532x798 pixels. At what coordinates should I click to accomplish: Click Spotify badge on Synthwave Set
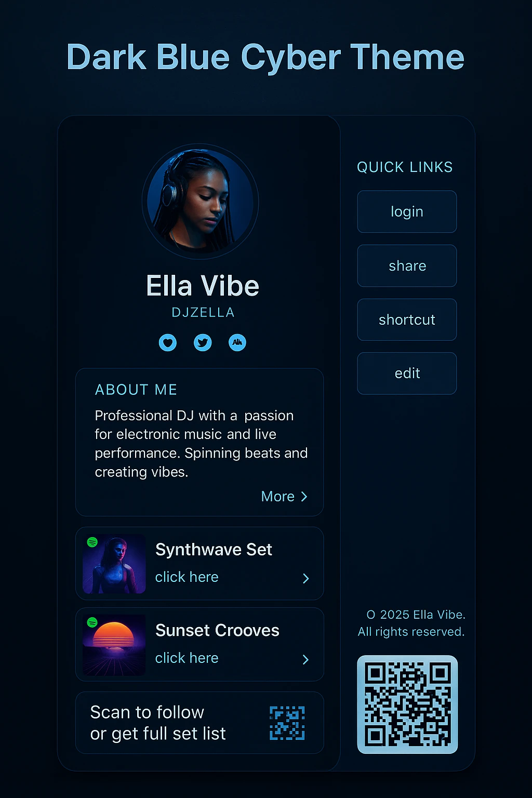coord(92,542)
